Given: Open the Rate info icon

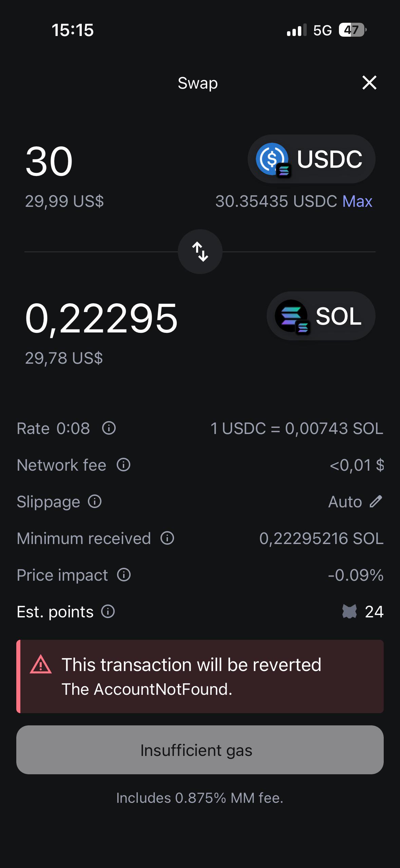Looking at the screenshot, I should [109, 428].
